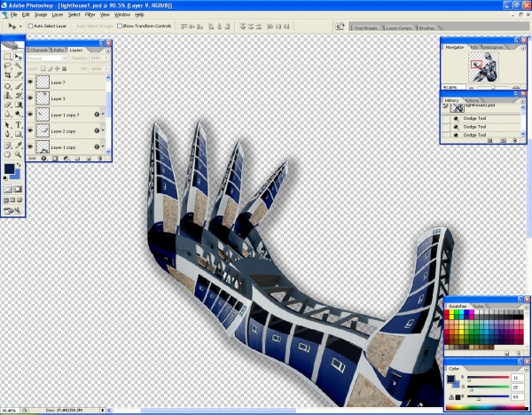Open the Image menu

tap(41, 14)
